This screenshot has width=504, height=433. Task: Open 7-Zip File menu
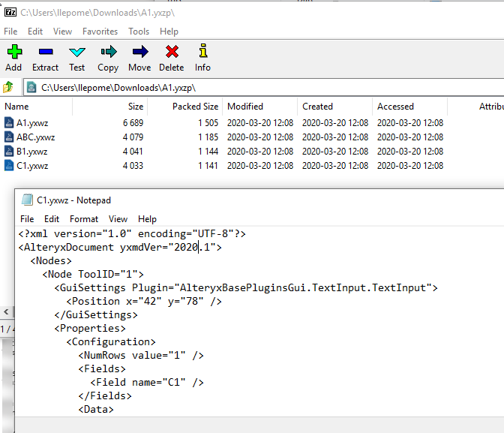point(10,32)
